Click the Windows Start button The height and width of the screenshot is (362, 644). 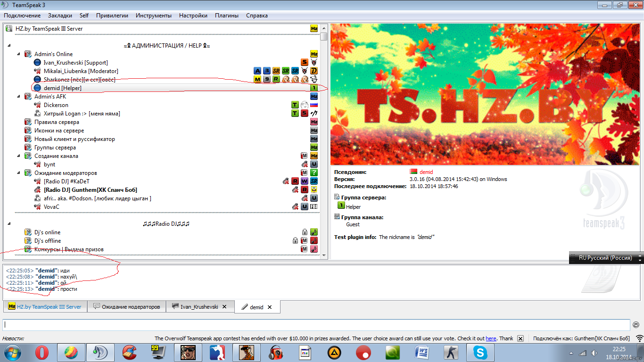pyautogui.click(x=12, y=353)
